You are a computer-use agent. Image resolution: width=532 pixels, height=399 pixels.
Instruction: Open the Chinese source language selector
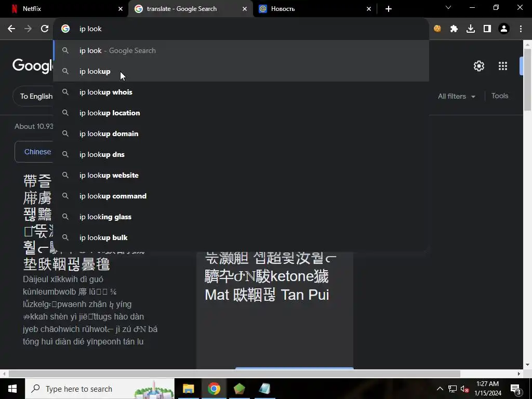point(34,152)
